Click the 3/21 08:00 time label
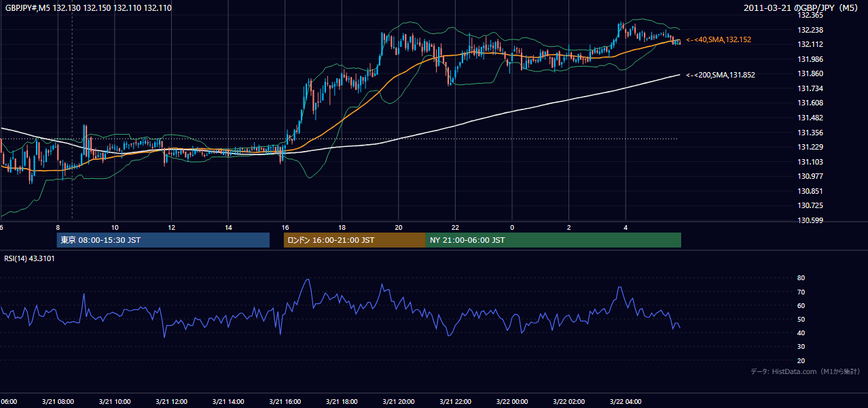 point(59,402)
